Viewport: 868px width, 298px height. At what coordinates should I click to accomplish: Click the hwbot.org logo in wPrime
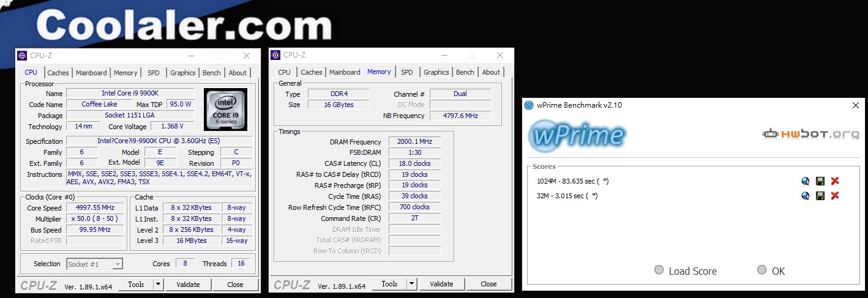pyautogui.click(x=810, y=133)
